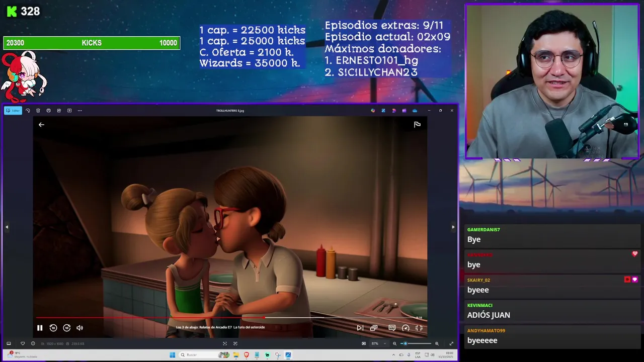Open playback speed control
This screenshot has width=644, height=362.
406,328
